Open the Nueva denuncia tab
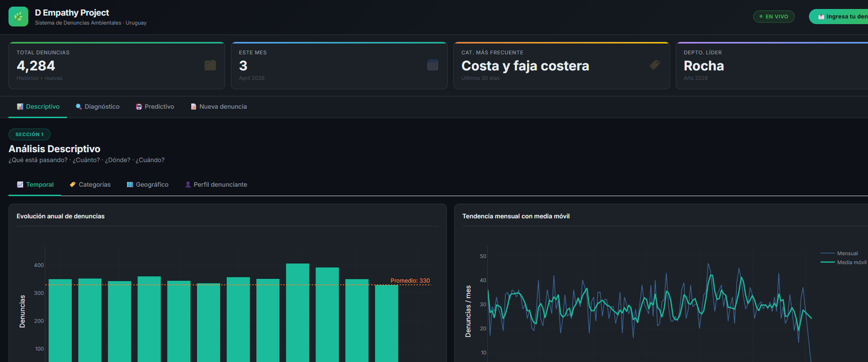The image size is (868, 362). point(219,107)
